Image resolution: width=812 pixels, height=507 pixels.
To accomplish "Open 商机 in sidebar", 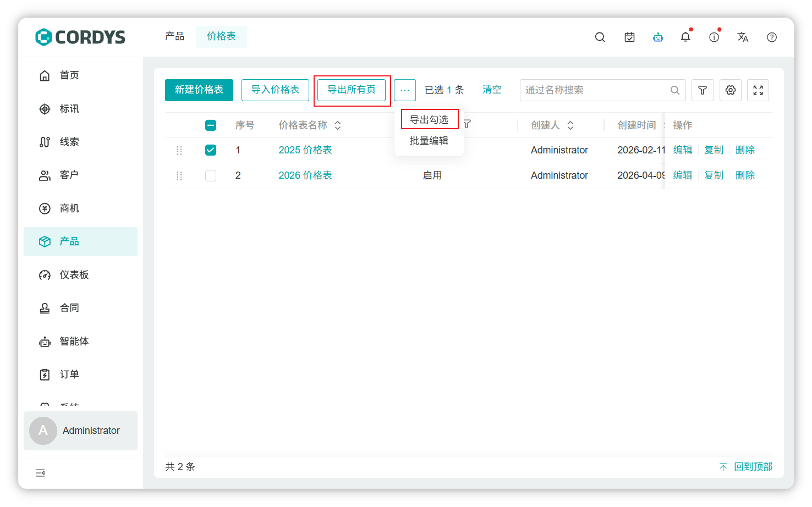I will (x=80, y=208).
